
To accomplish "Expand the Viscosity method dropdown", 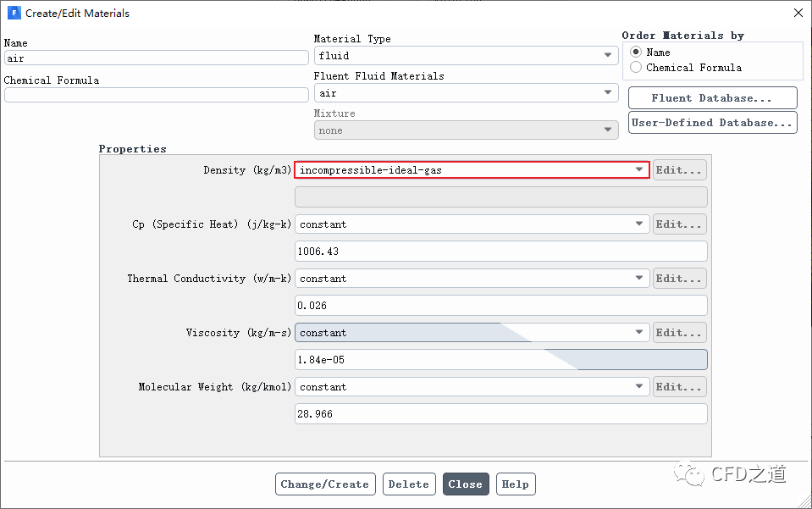I will tap(472, 333).
